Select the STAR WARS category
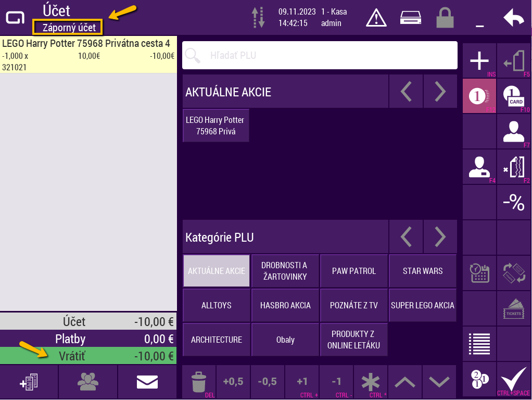Viewport: 532px width, 400px height. point(423,271)
